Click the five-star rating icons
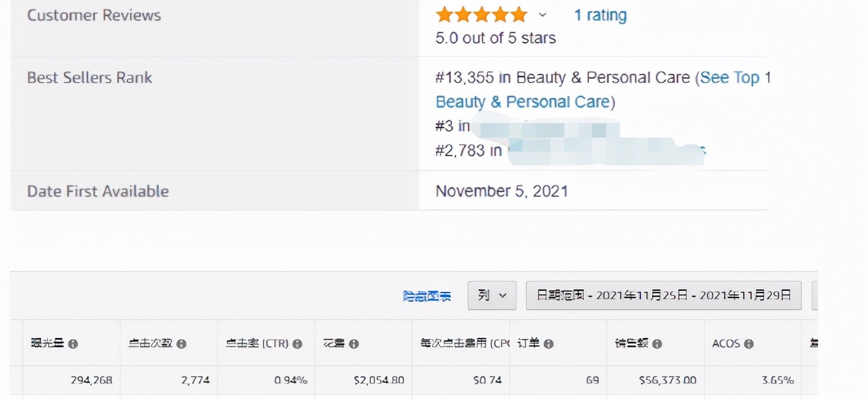This screenshot has height=400, width=868. (481, 15)
